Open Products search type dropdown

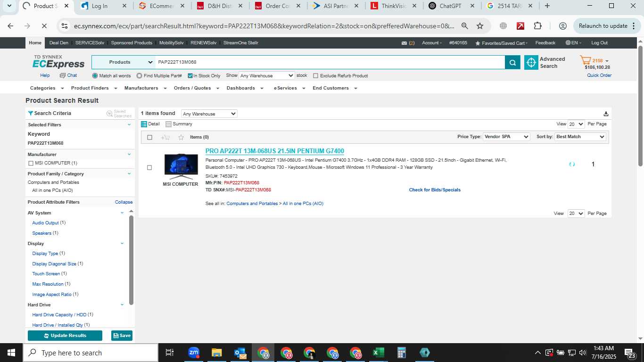click(x=124, y=62)
